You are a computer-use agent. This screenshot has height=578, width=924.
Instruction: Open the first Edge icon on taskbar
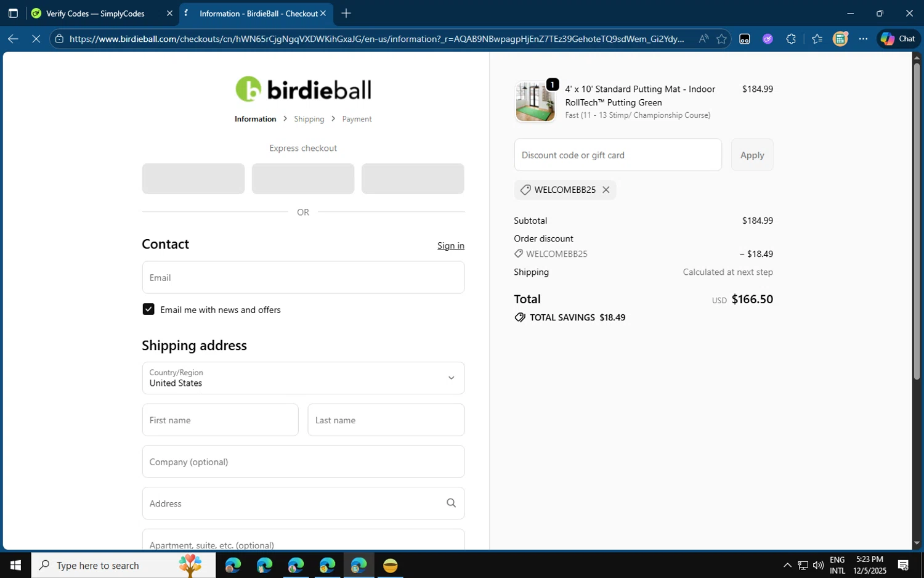233,565
